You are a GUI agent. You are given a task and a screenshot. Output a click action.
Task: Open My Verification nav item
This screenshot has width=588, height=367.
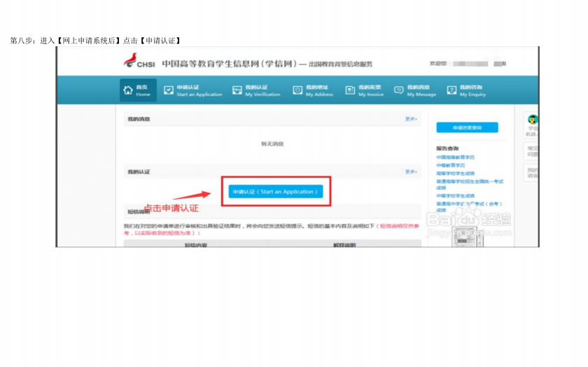[x=256, y=90]
